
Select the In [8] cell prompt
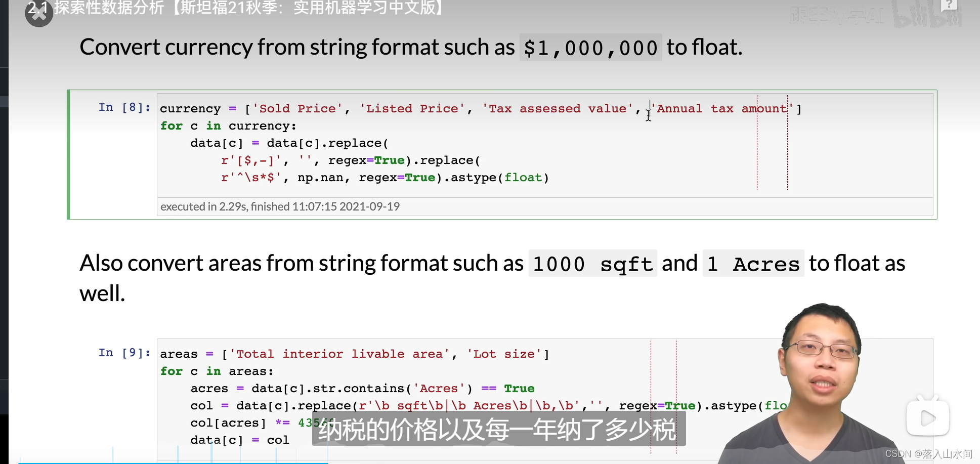[124, 107]
